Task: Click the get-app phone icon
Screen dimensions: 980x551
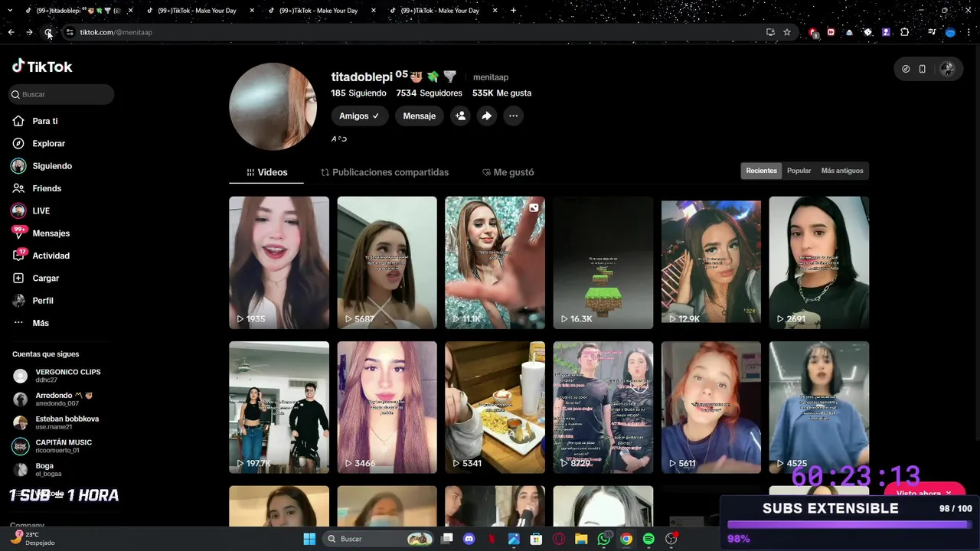Action: coord(922,69)
